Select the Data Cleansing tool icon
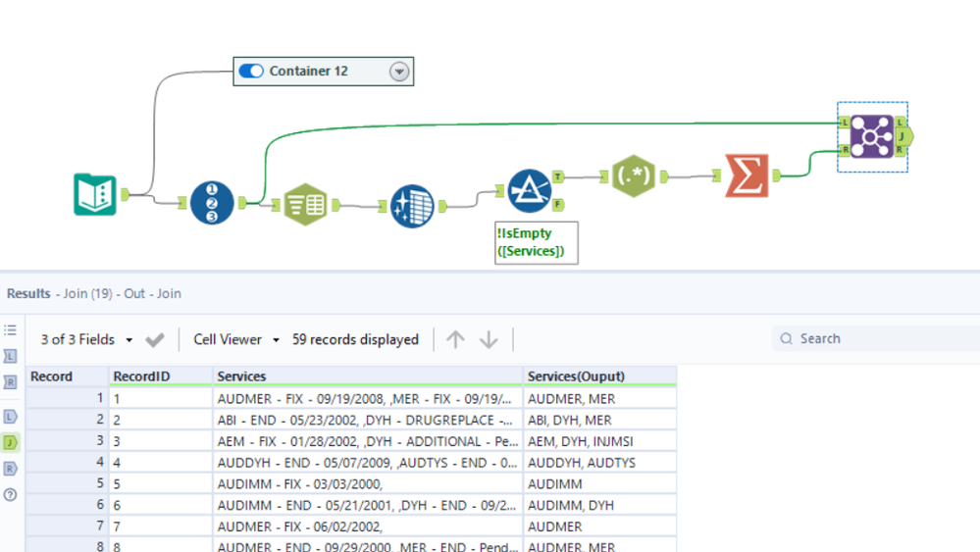The width and height of the screenshot is (980, 552). pos(412,206)
